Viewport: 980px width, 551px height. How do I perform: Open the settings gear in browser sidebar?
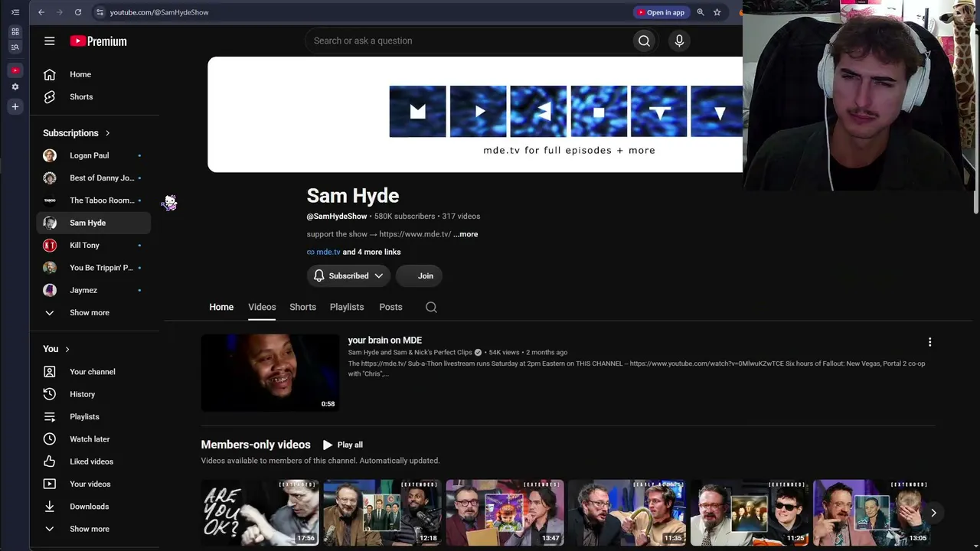click(15, 87)
